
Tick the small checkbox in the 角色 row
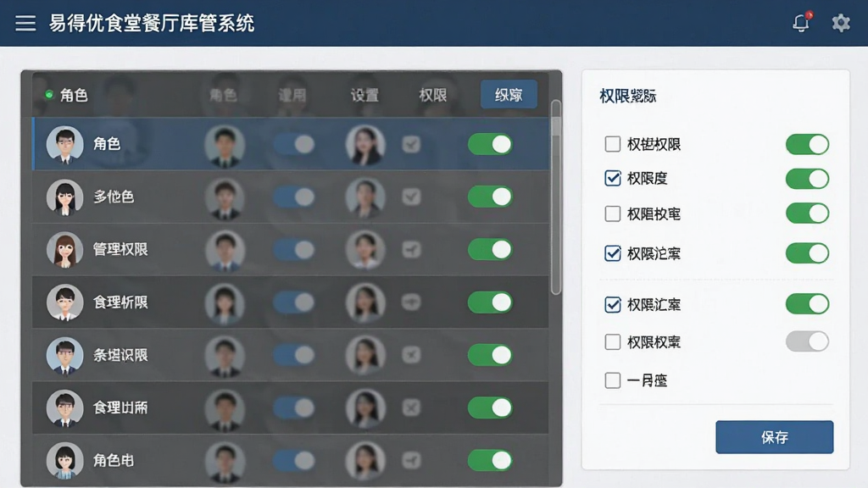click(411, 144)
